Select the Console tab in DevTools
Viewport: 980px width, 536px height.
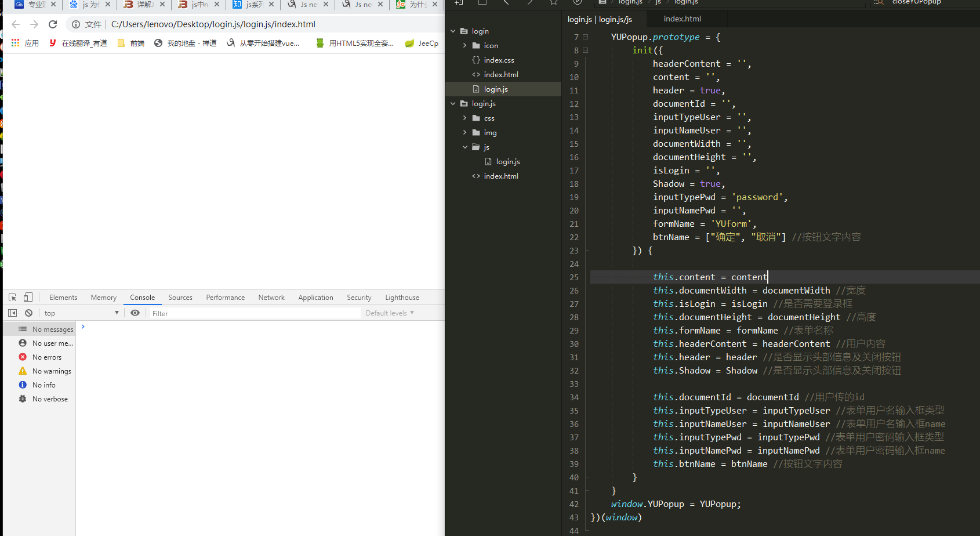[143, 297]
